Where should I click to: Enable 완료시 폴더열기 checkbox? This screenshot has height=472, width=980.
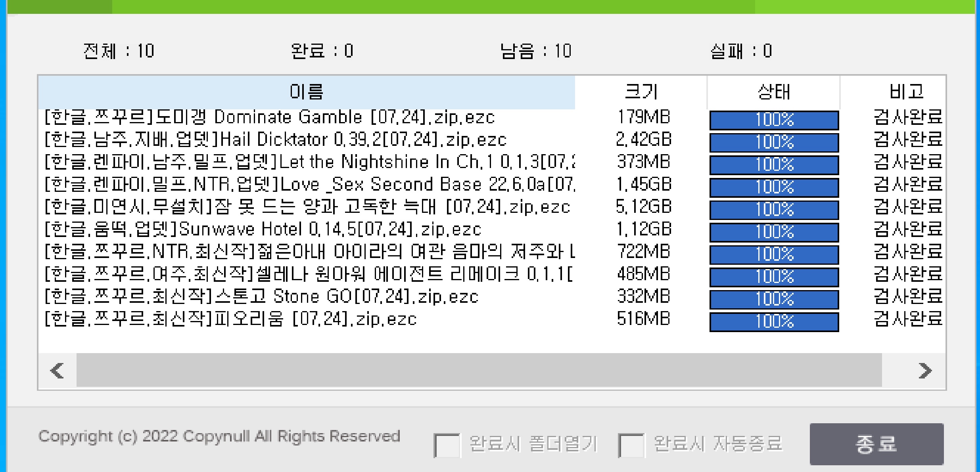(447, 445)
